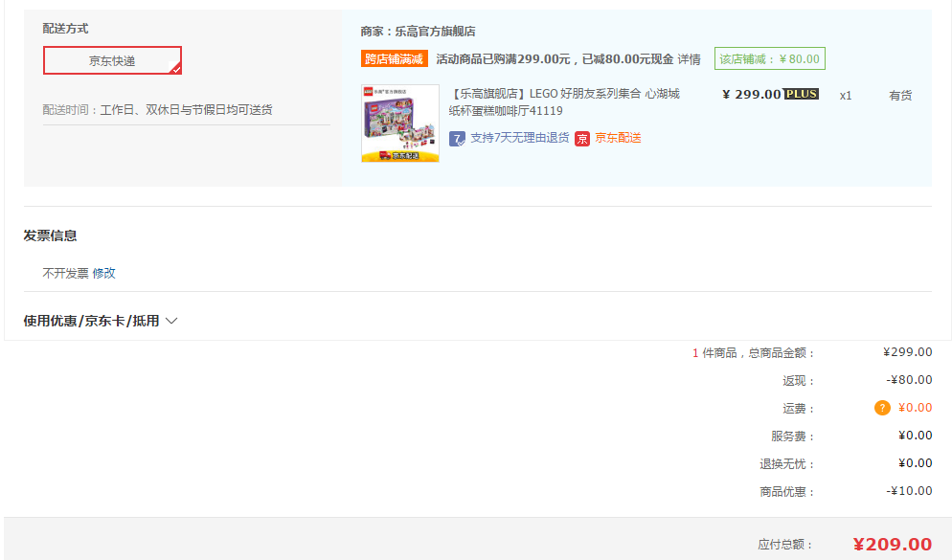Click the 跨店铺满减 promotion tag
This screenshot has width=952, height=560.
(x=395, y=58)
